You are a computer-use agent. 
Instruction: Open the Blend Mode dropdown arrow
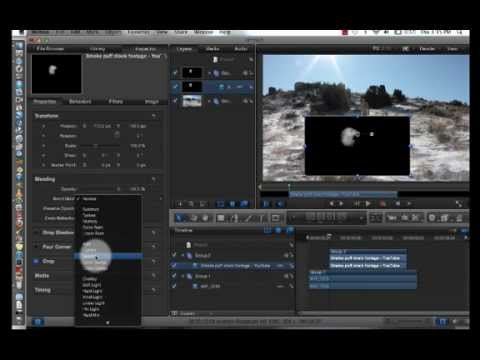click(161, 199)
